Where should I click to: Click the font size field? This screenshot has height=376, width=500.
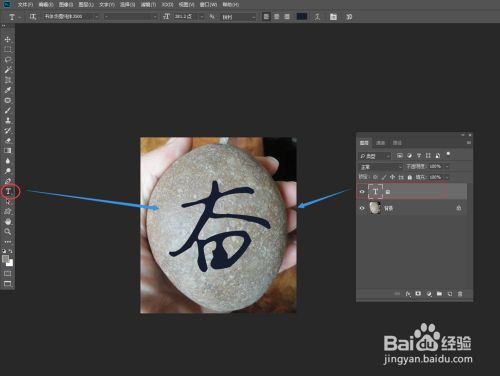coord(186,16)
